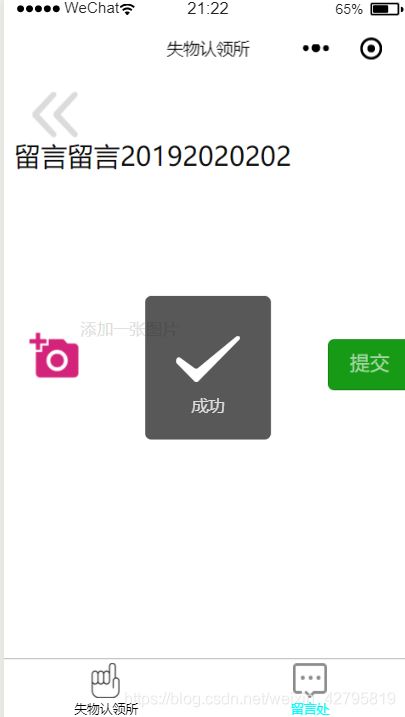The image size is (405, 717).
Task: Tap the 成功 success toast label
Action: 208,406
